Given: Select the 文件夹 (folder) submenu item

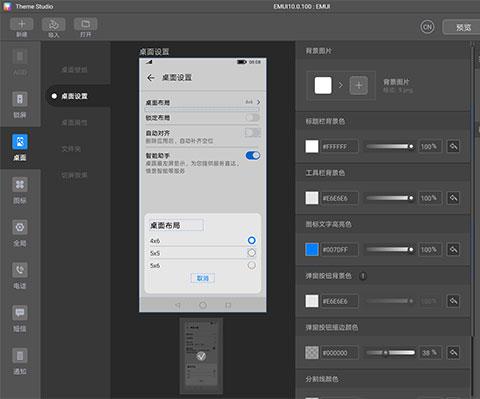Looking at the screenshot, I should [x=71, y=149].
